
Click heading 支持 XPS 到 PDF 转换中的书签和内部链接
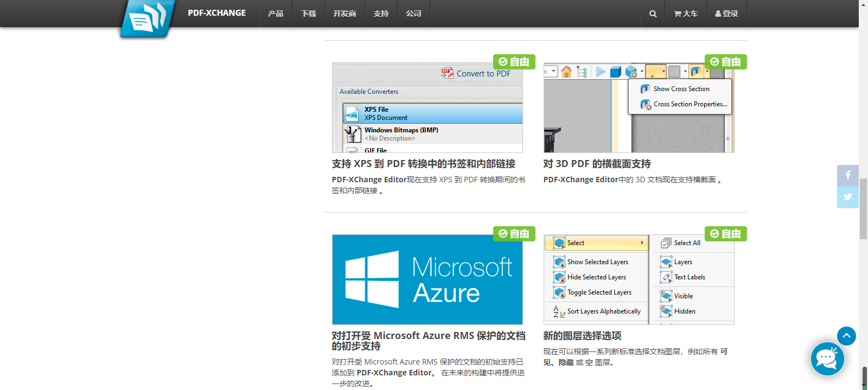424,164
